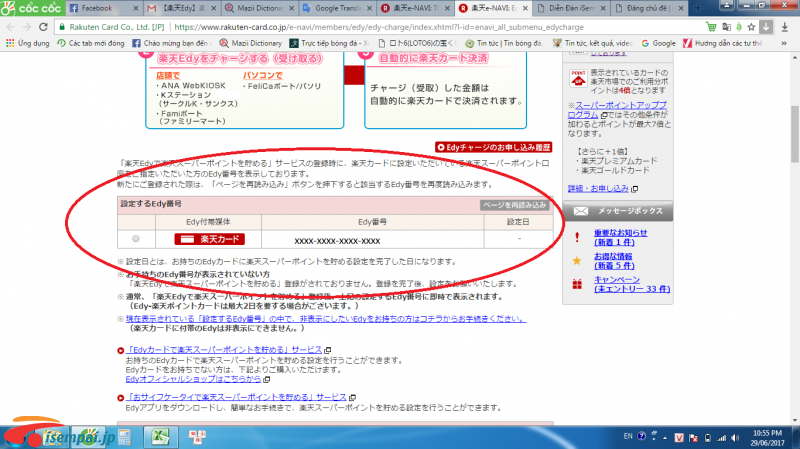Select the 楽天カード radio button
800x449 pixels.
[136, 239]
